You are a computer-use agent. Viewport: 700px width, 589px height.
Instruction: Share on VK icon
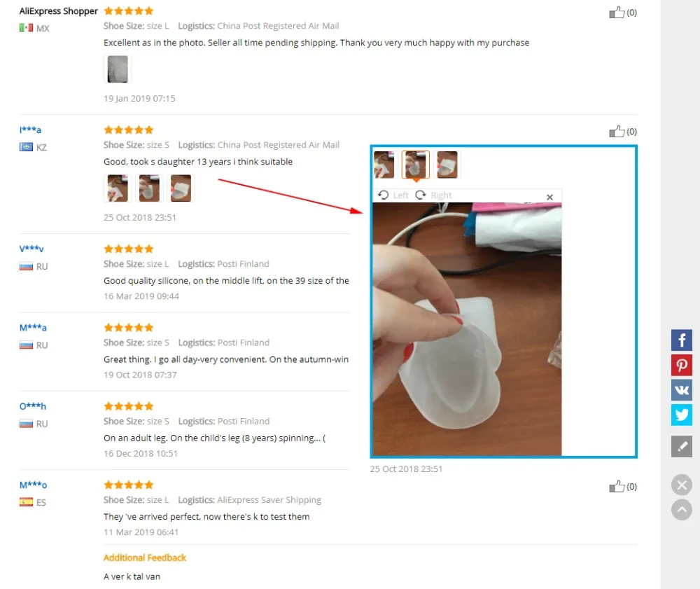pos(681,390)
